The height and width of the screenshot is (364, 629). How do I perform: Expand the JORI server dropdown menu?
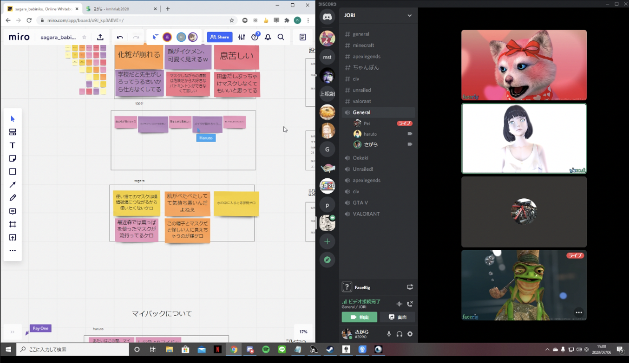tap(409, 15)
